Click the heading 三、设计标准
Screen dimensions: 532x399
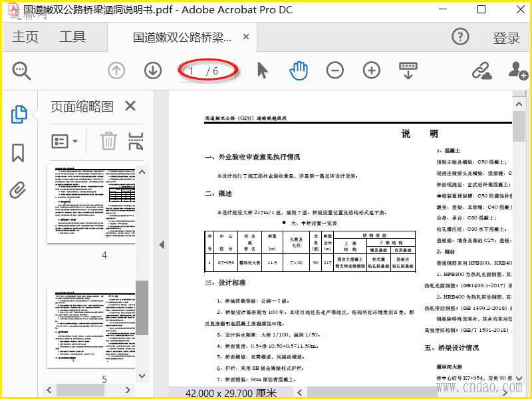coord(225,283)
